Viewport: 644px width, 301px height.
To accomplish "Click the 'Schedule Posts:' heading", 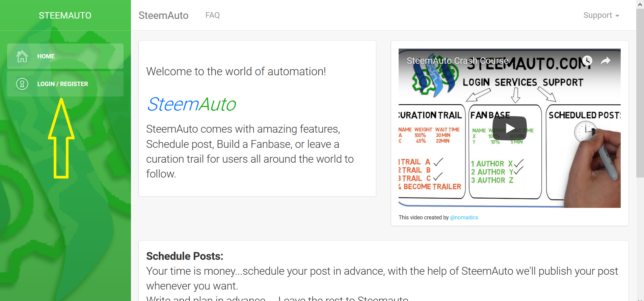I will pos(185,256).
